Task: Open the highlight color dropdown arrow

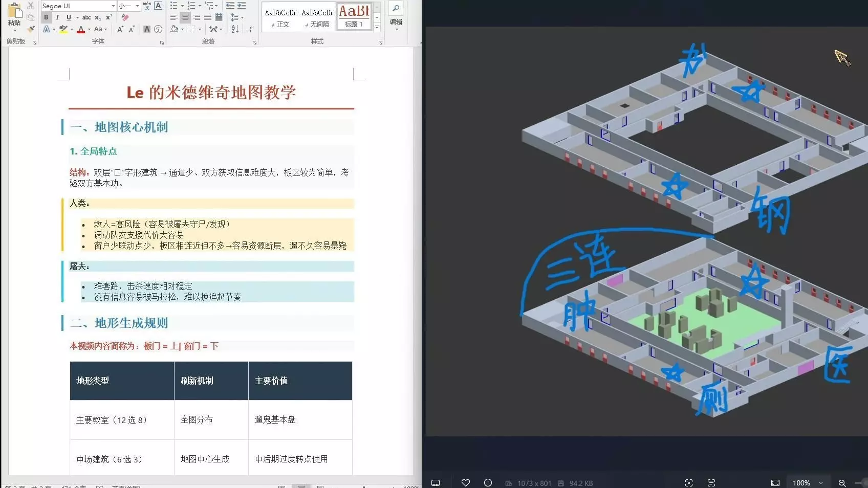Action: pyautogui.click(x=72, y=30)
